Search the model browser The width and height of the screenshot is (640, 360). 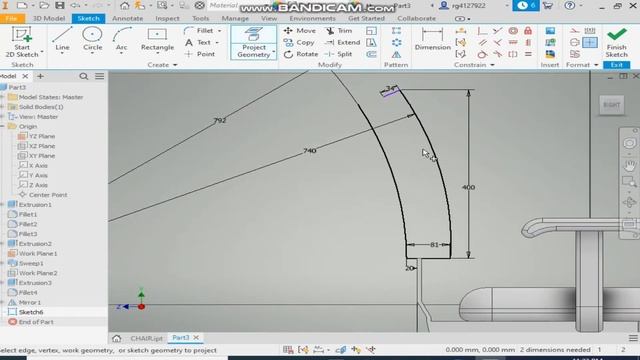(x=84, y=76)
